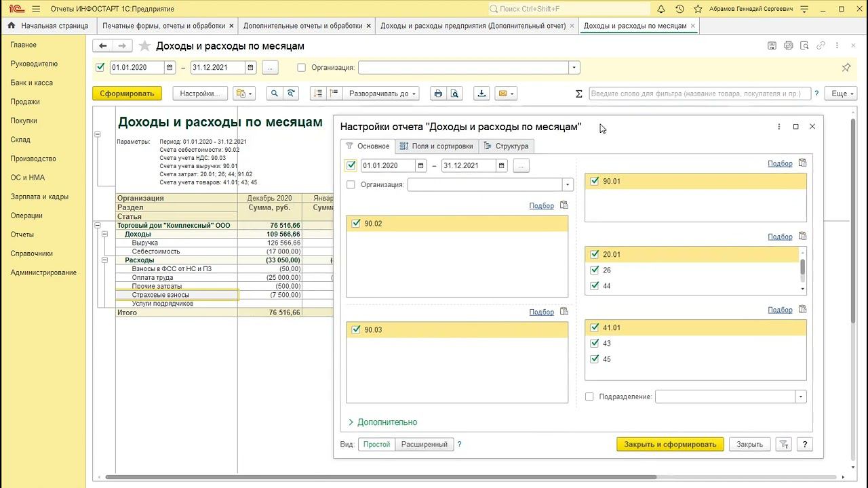Image resolution: width=868 pixels, height=488 pixels.
Task: Open Организация dropdown in settings dialog
Action: tap(567, 184)
